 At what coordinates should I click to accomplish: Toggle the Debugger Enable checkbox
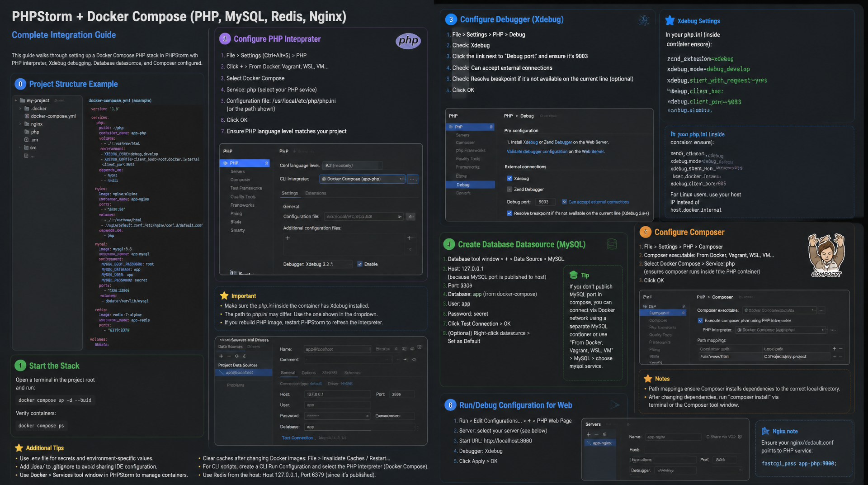click(360, 264)
